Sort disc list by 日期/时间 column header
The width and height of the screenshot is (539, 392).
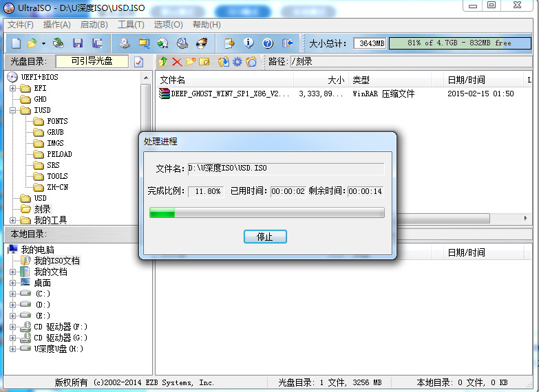[x=483, y=80]
